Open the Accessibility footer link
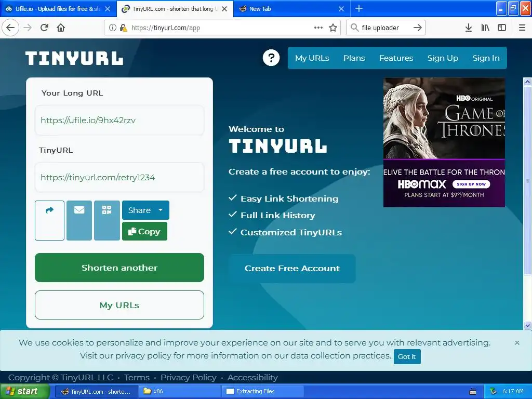The height and width of the screenshot is (399, 532). [252, 378]
